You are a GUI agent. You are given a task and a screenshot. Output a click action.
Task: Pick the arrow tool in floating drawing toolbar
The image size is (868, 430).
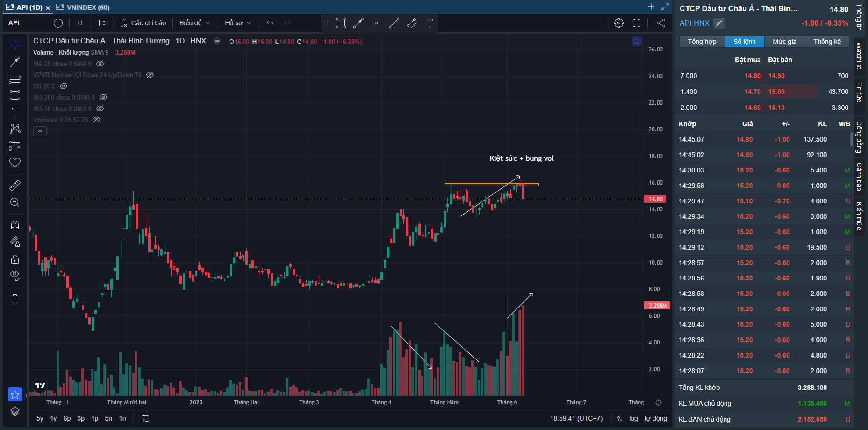[x=359, y=23]
